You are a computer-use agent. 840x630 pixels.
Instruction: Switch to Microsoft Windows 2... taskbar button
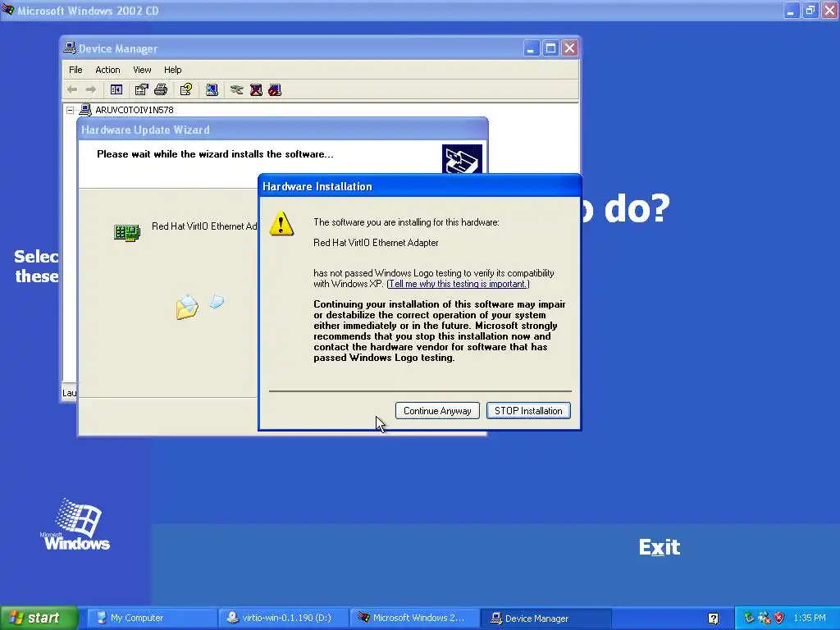pyautogui.click(x=415, y=618)
